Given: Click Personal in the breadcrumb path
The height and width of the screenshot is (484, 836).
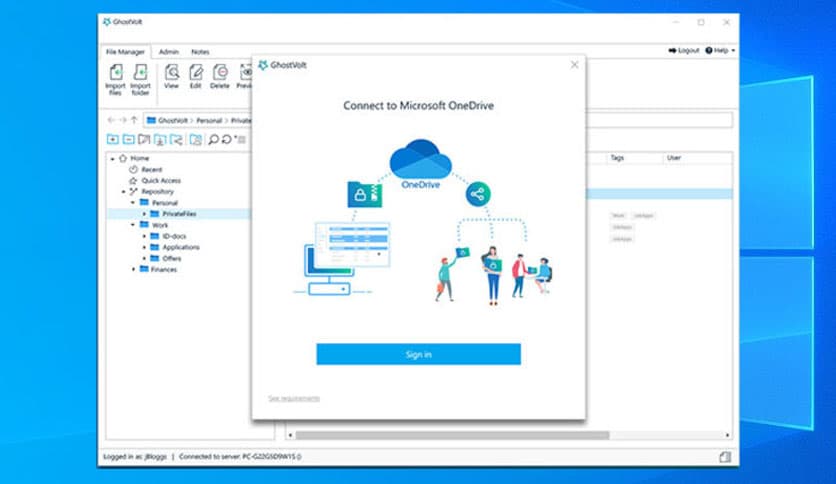Looking at the screenshot, I should (209, 121).
